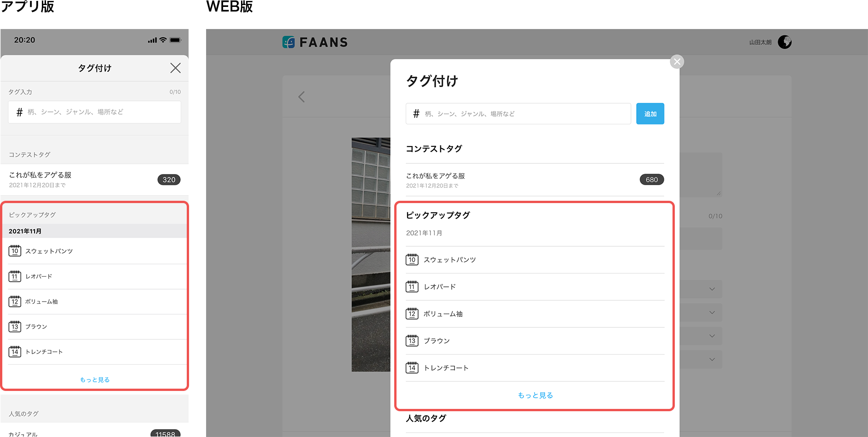Click the FAANS logo icon

(289, 41)
